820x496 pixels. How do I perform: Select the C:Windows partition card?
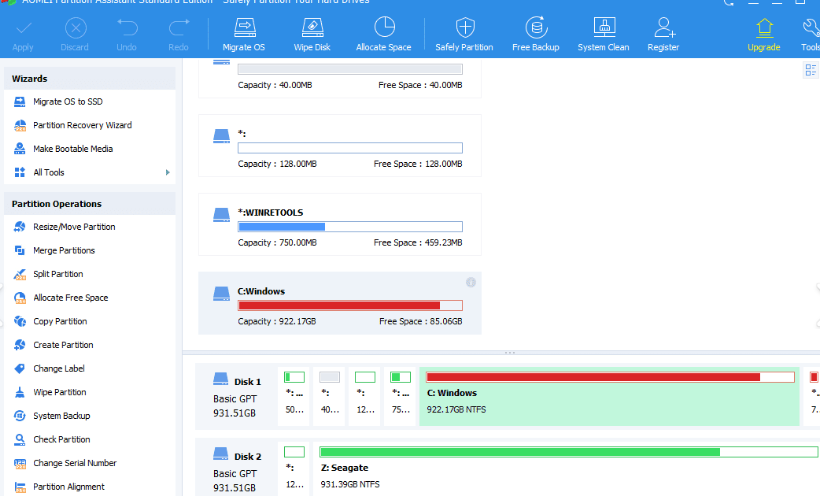[339, 303]
